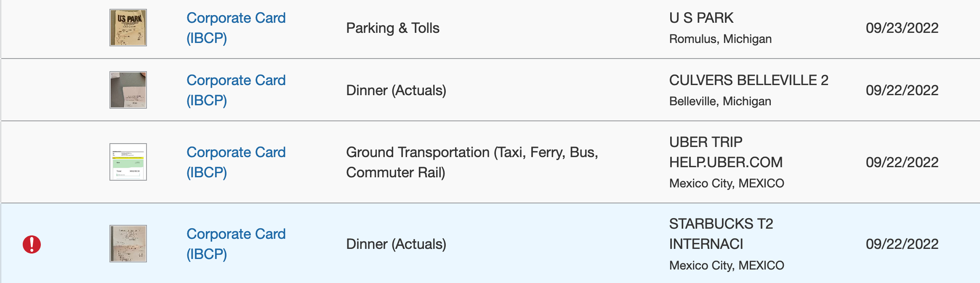Click the 09/23/2022 date on U S PARK
The width and height of the screenshot is (980, 283).
902,28
